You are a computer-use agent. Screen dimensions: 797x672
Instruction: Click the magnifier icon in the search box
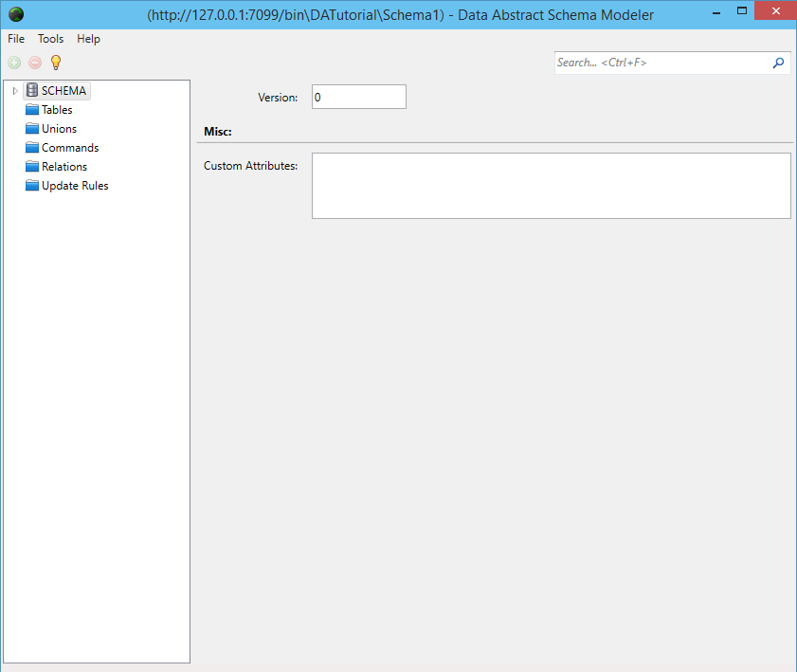tap(778, 62)
